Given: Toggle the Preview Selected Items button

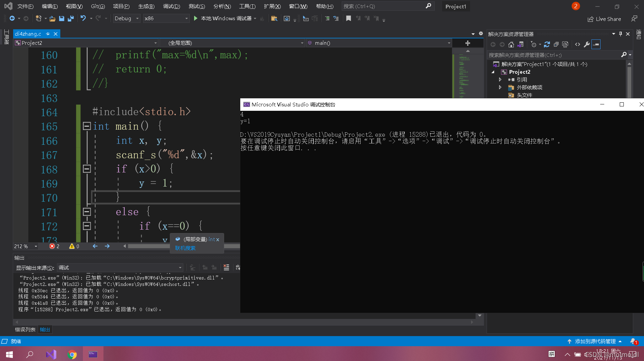Looking at the screenshot, I should point(596,44).
